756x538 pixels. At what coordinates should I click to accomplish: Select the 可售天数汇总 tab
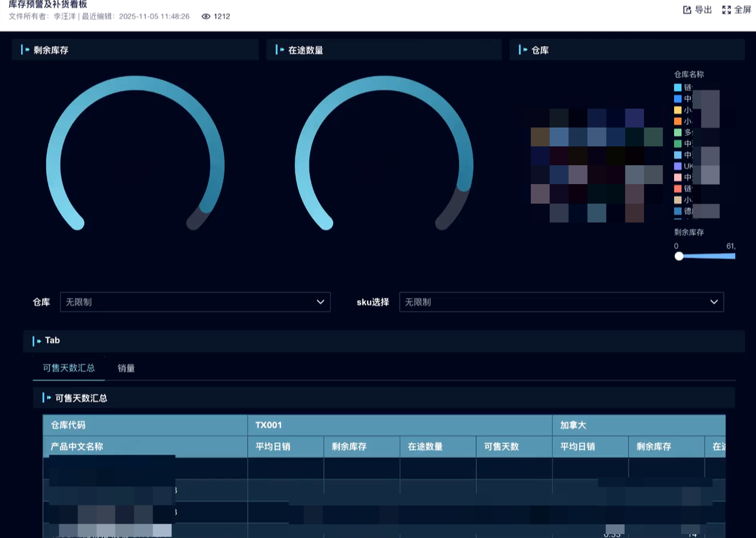tap(69, 368)
